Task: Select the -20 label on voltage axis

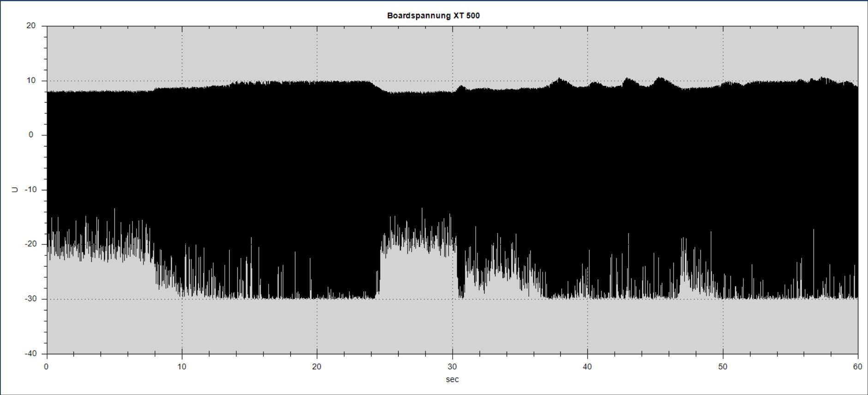Action: pyautogui.click(x=29, y=244)
